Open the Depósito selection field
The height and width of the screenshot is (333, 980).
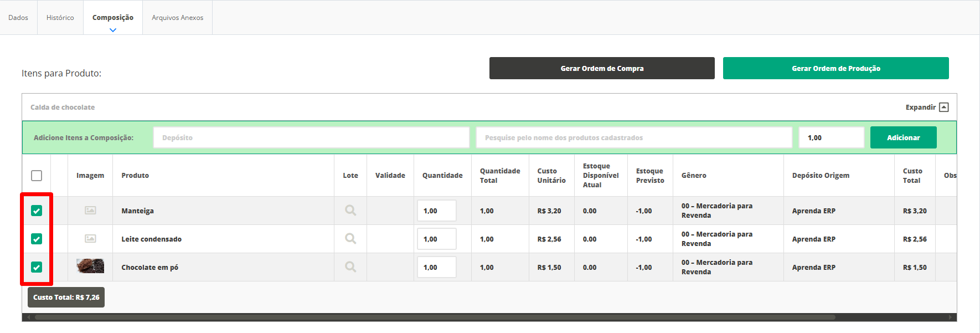pos(311,137)
